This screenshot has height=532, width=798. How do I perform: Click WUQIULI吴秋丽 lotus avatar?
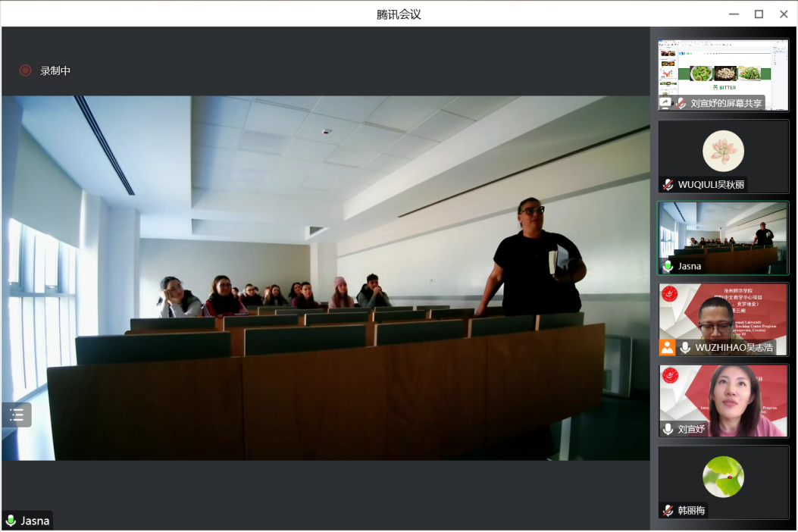coord(723,151)
